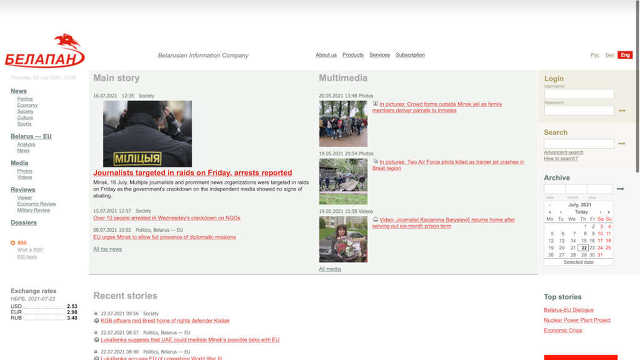Image resolution: width=640 pixels, height=360 pixels.
Task: Run search with the arrow icon
Action: 622,143
